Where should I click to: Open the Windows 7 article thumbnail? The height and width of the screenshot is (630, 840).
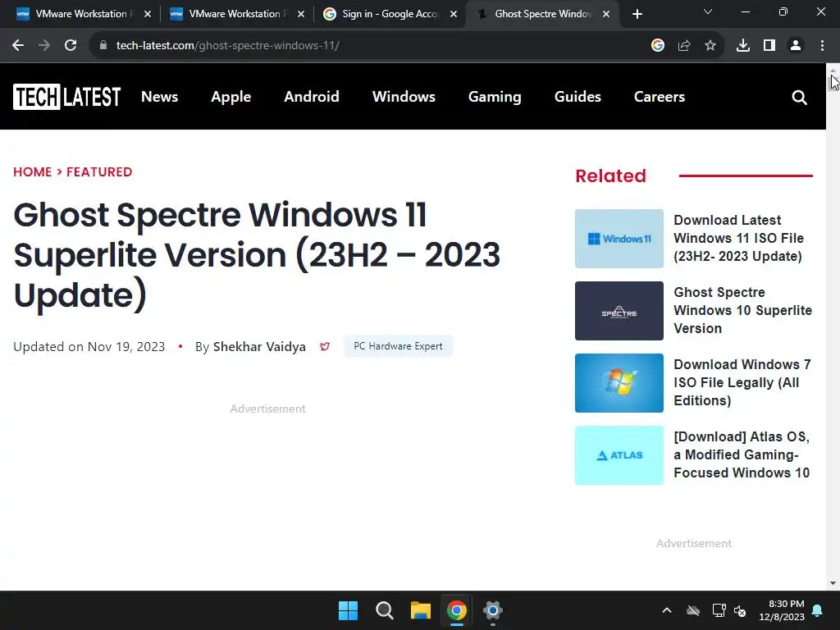tap(619, 383)
